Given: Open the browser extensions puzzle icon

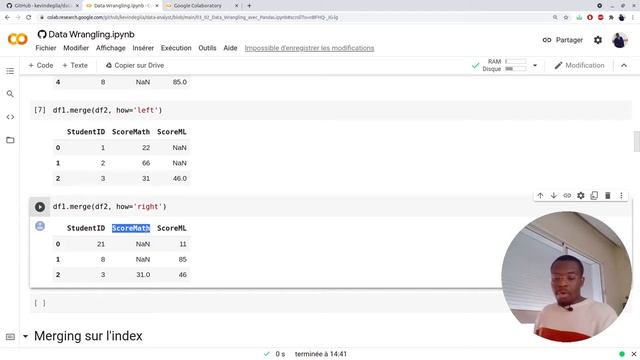Looking at the screenshot, I should click(611, 17).
